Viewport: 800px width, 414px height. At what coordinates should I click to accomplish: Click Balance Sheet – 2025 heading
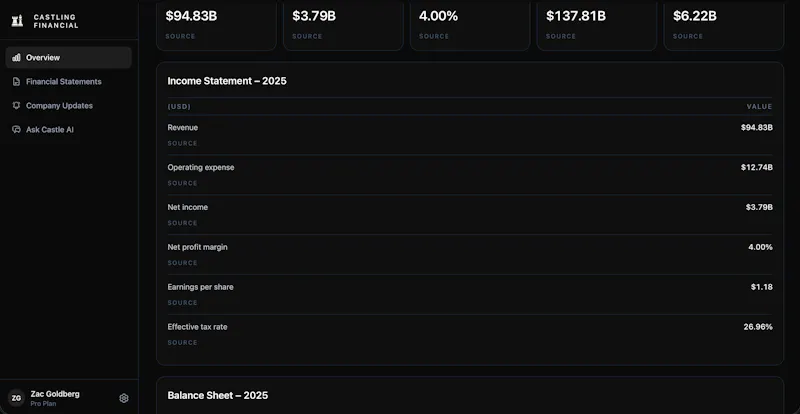(218, 396)
